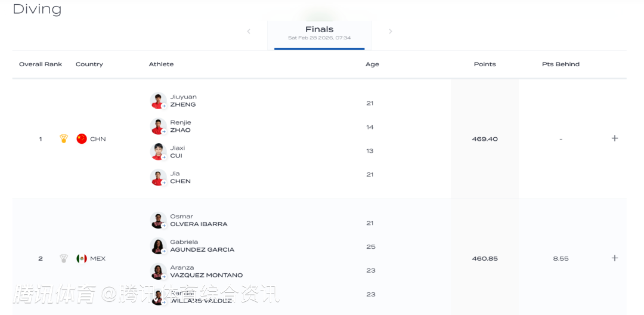Open Aranza Vazquez Montano's athlete link

206,271
